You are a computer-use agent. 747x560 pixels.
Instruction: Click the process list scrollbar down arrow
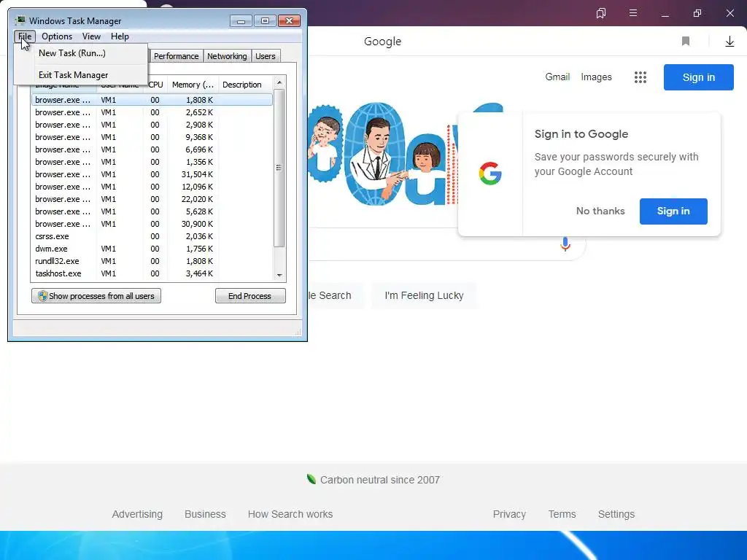point(279,275)
